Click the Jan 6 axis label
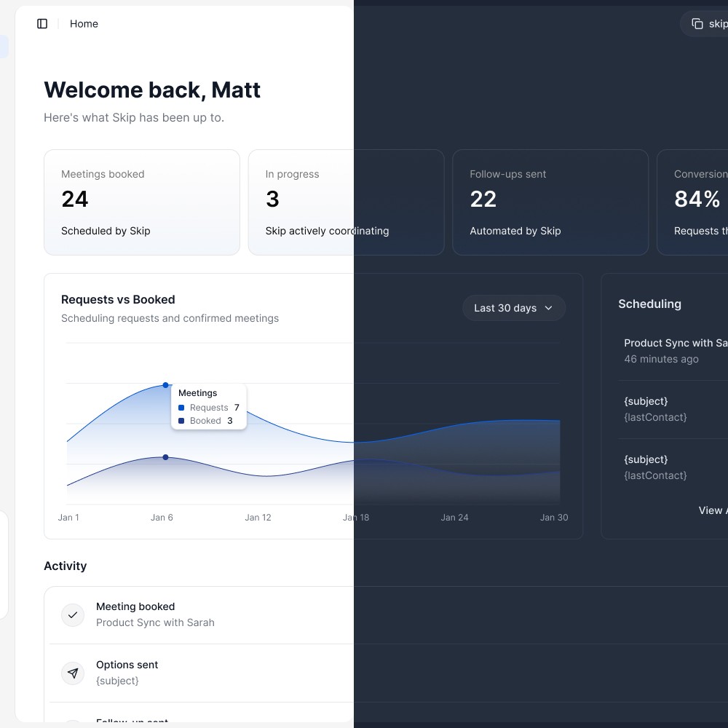The height and width of the screenshot is (728, 728). 162,517
